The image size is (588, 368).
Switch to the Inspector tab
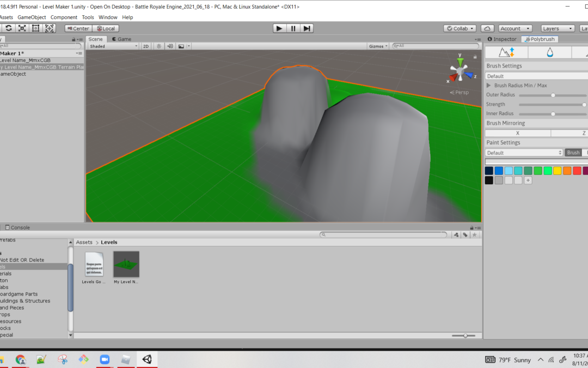pos(502,39)
